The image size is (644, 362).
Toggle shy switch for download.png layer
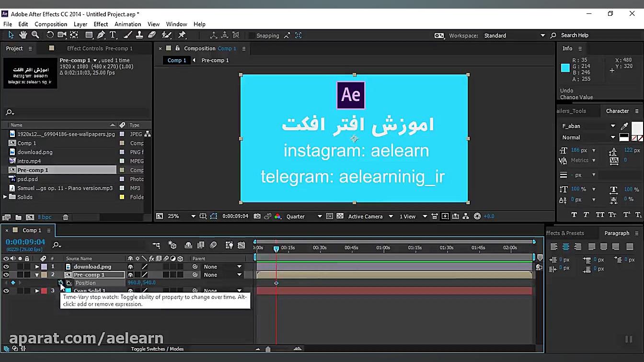(130, 267)
